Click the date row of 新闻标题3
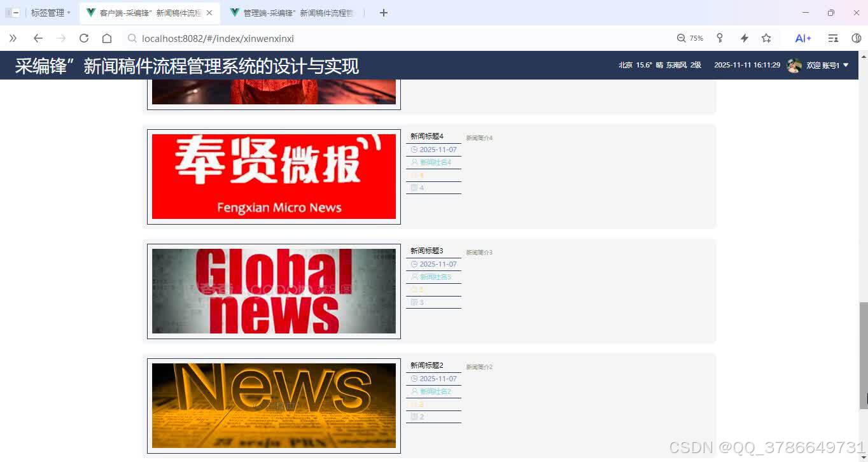 pyautogui.click(x=433, y=264)
